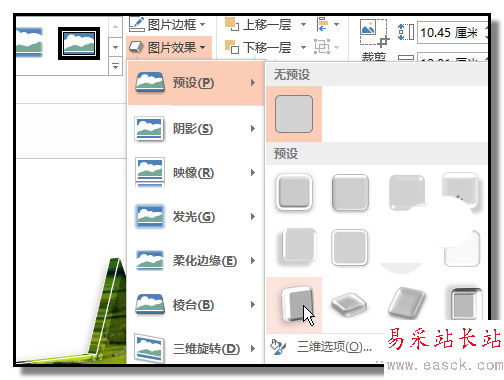Expand the 下移一层 dropdown arrow

tap(303, 47)
